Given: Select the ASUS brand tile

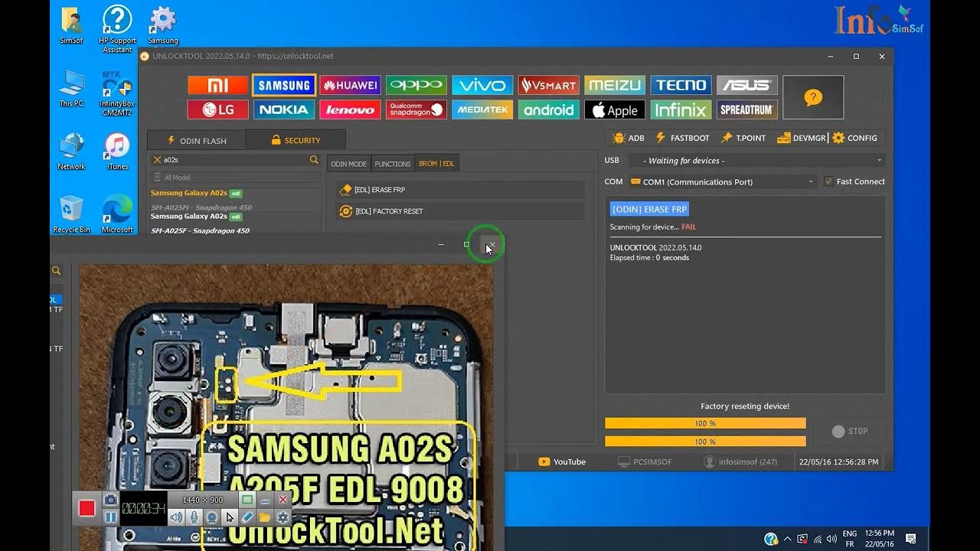Looking at the screenshot, I should [747, 85].
